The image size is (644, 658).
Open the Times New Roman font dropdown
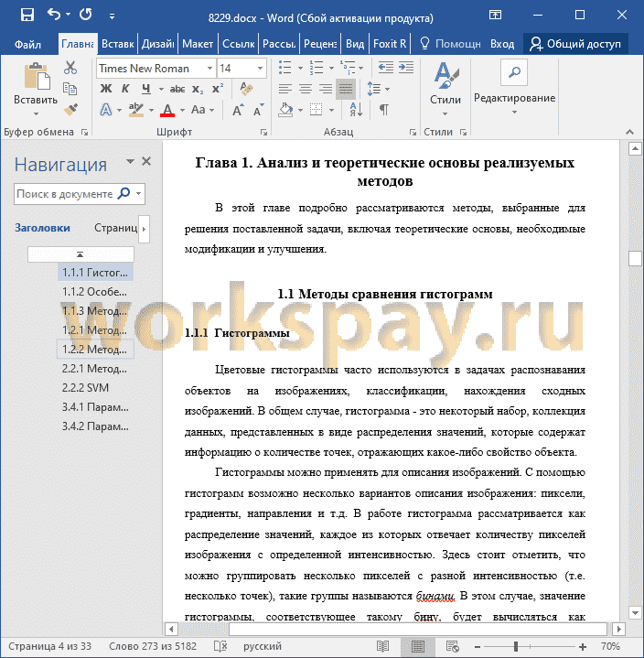click(x=209, y=68)
